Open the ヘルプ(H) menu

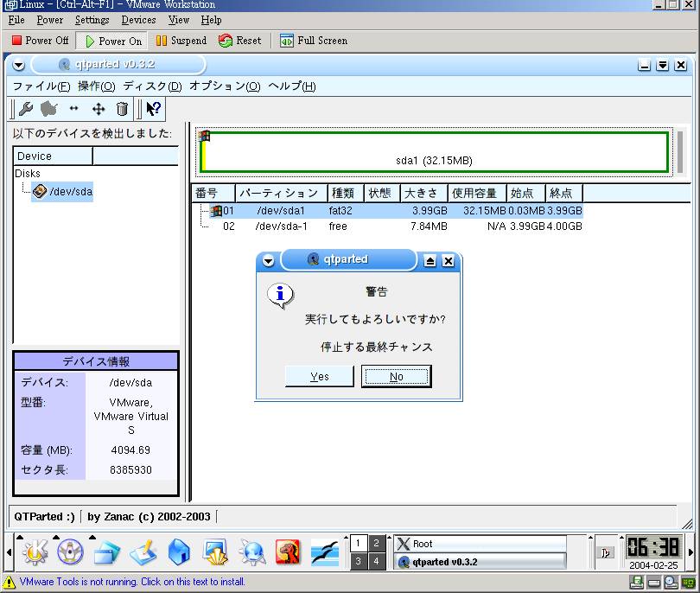coord(292,86)
